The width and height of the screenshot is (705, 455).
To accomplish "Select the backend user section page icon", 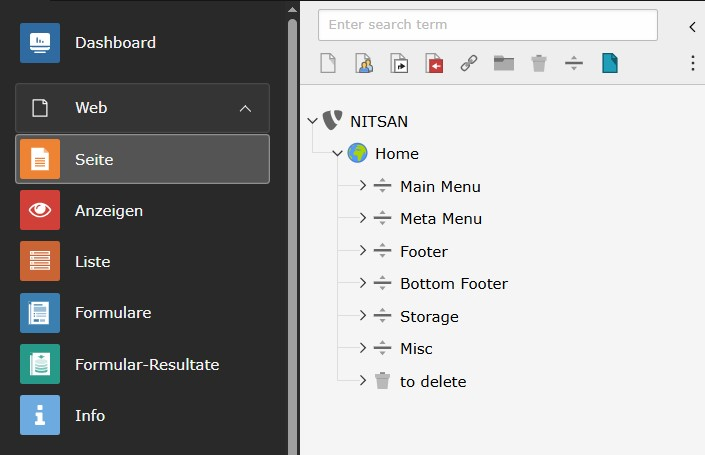I will point(364,64).
